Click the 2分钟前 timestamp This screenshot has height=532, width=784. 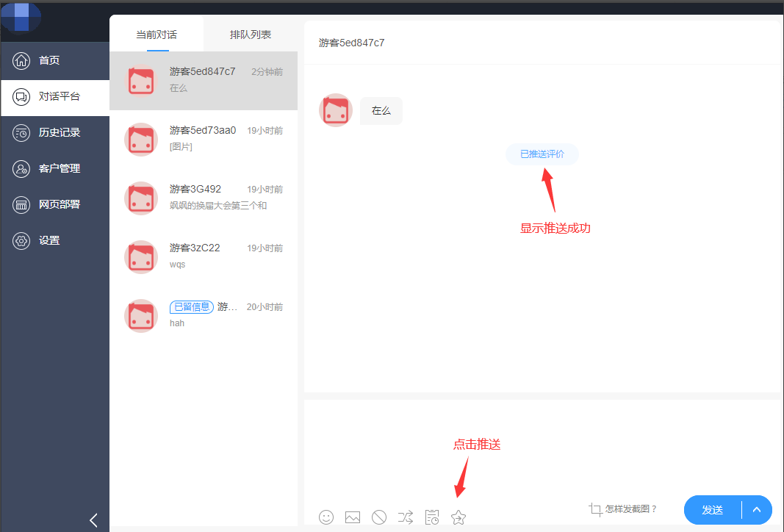(267, 72)
